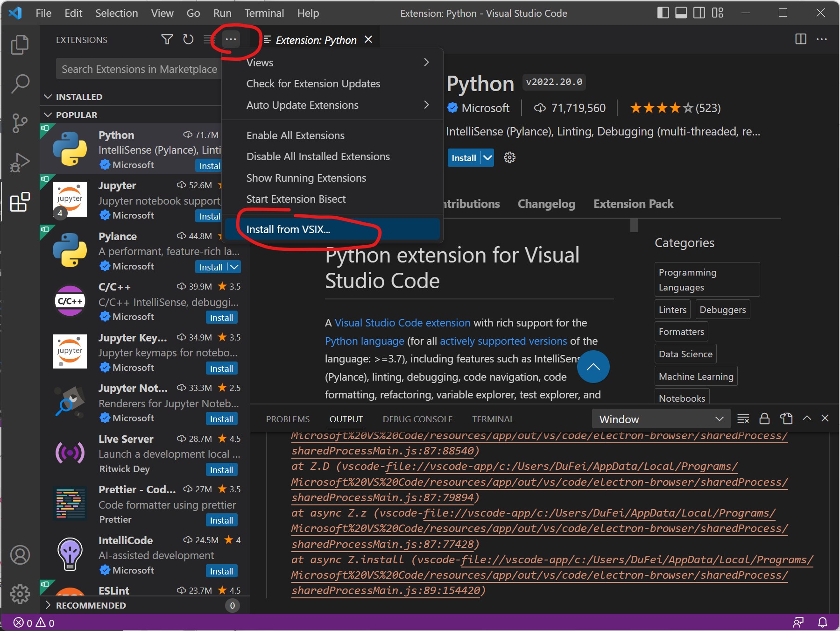Click the errors and warnings status indicator
840x631 pixels.
[x=34, y=623]
